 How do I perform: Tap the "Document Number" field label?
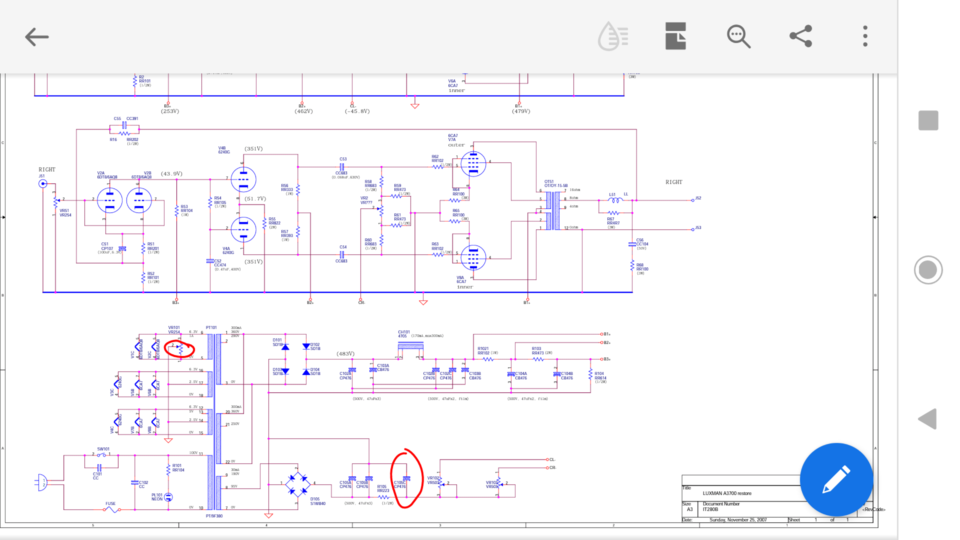[721, 504]
